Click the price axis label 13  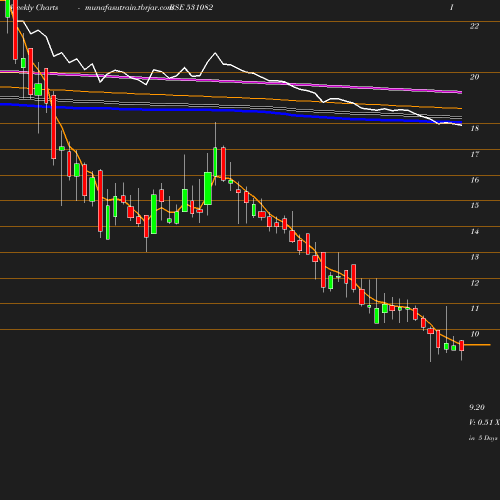[475, 257]
